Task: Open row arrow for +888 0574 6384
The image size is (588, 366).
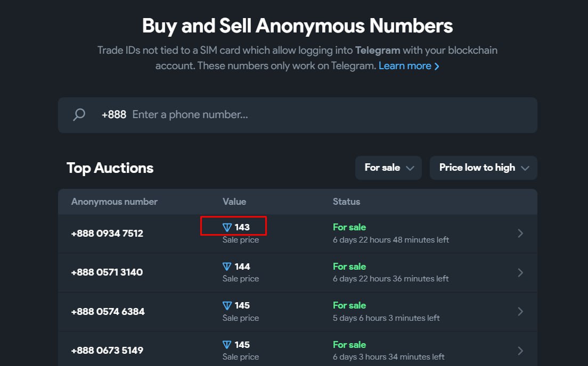Action: coord(520,311)
